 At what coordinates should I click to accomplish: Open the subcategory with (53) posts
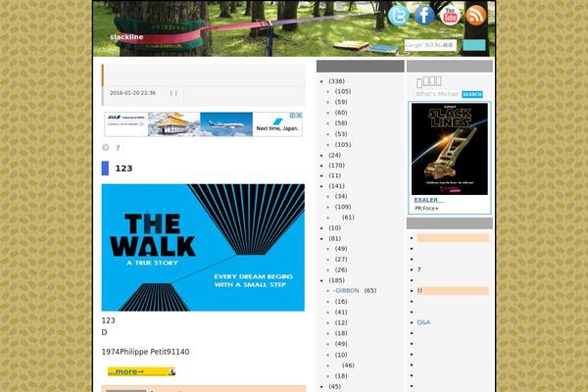(341, 134)
